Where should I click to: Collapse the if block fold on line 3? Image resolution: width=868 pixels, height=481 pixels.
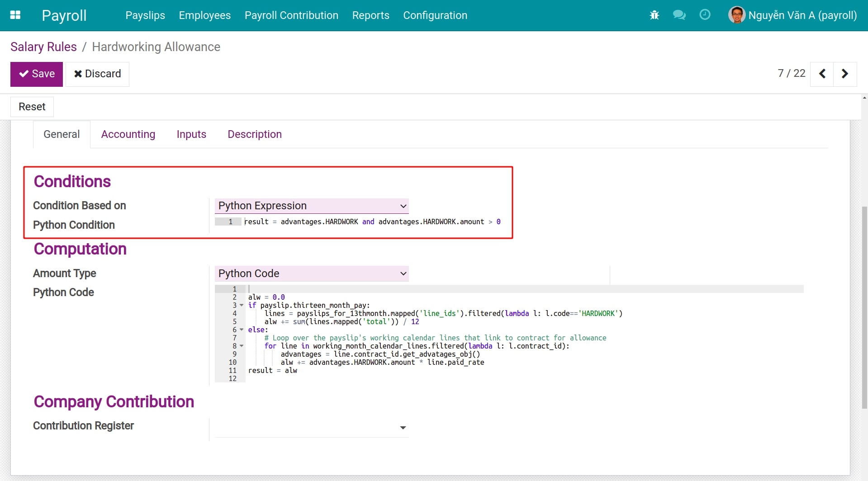click(241, 305)
